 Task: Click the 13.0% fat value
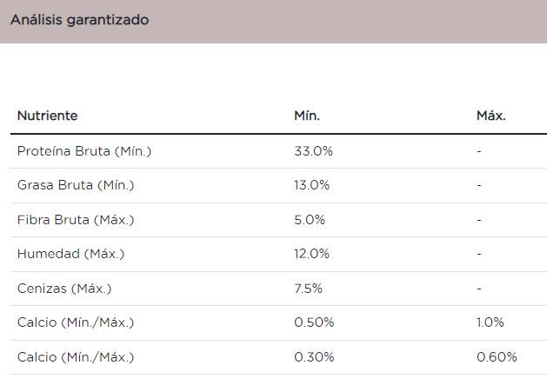click(x=312, y=185)
